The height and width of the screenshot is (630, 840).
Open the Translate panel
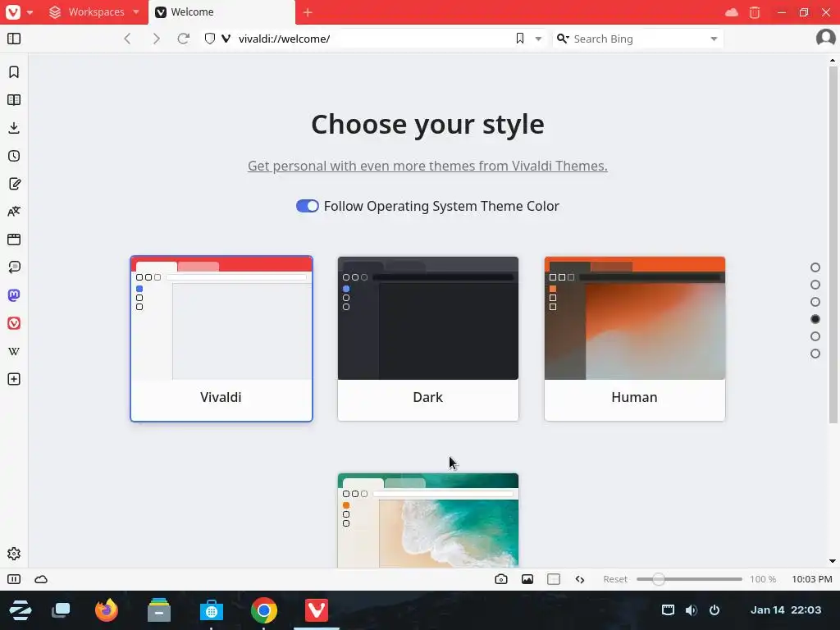click(14, 212)
